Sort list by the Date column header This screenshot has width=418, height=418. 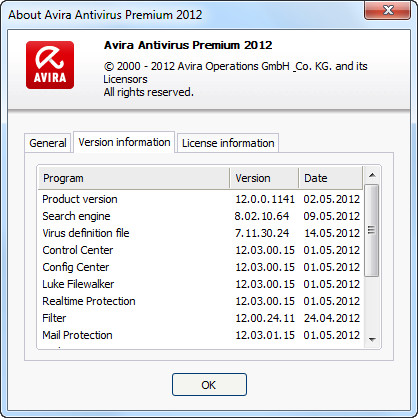(330, 178)
